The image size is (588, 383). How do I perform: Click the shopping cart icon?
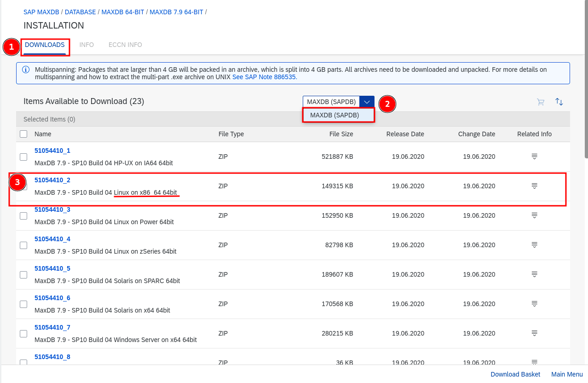[541, 102]
